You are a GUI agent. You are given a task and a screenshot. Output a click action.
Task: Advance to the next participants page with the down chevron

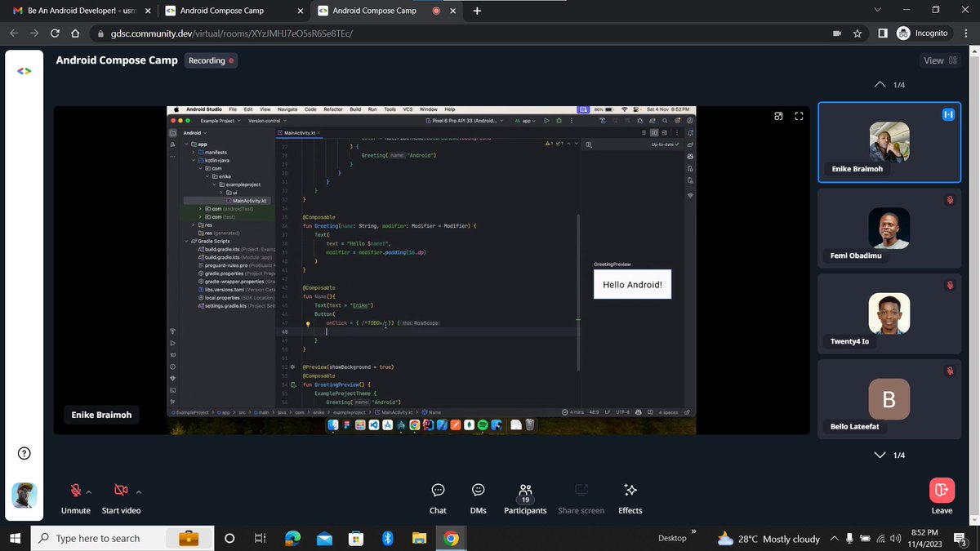point(880,455)
